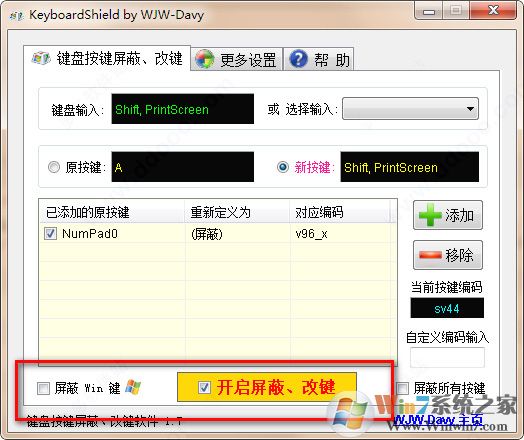
Task: Click the icon on the 键盘按键屏蔽、改键 tab
Action: [41, 58]
